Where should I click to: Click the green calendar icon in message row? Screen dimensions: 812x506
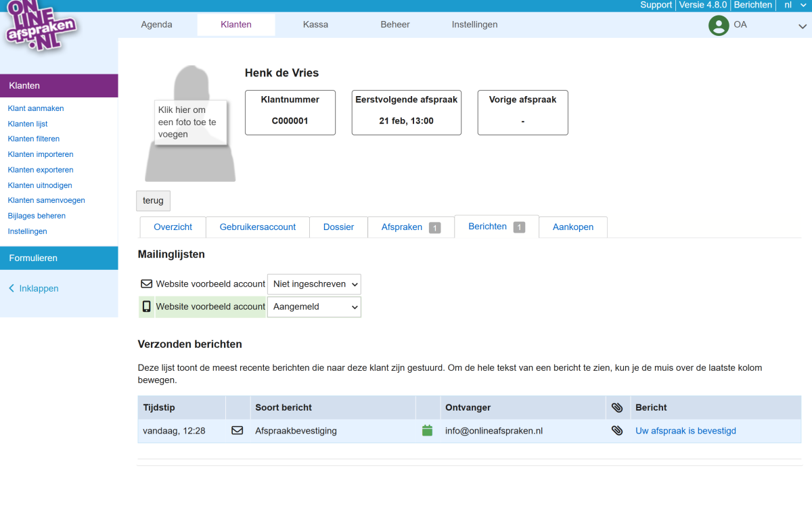[427, 430]
